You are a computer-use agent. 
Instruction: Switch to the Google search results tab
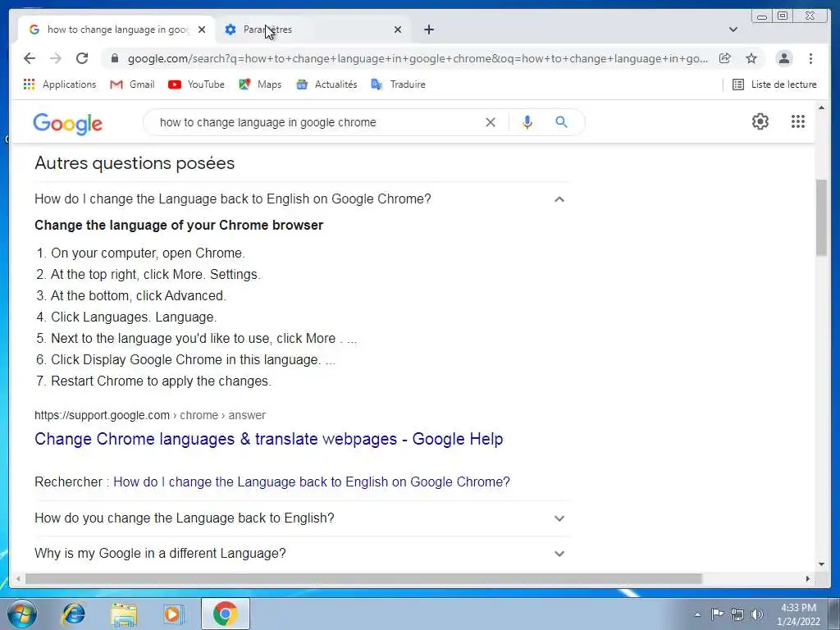[116, 30]
